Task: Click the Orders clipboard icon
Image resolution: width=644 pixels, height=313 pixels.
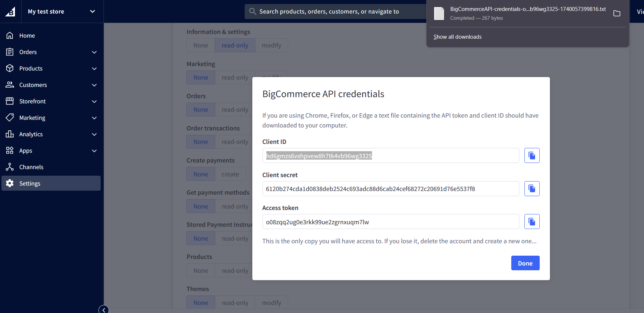Action: (x=10, y=52)
